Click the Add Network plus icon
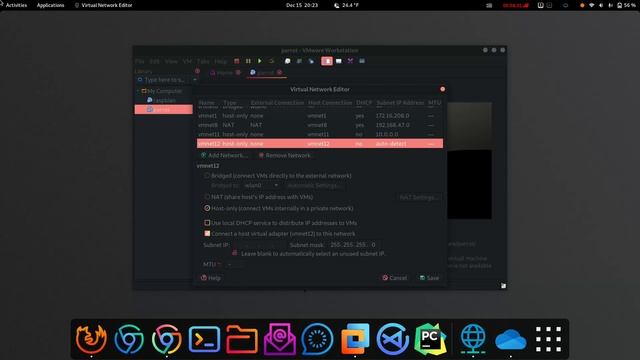Viewport: 640px width, 360px height. pyautogui.click(x=203, y=156)
